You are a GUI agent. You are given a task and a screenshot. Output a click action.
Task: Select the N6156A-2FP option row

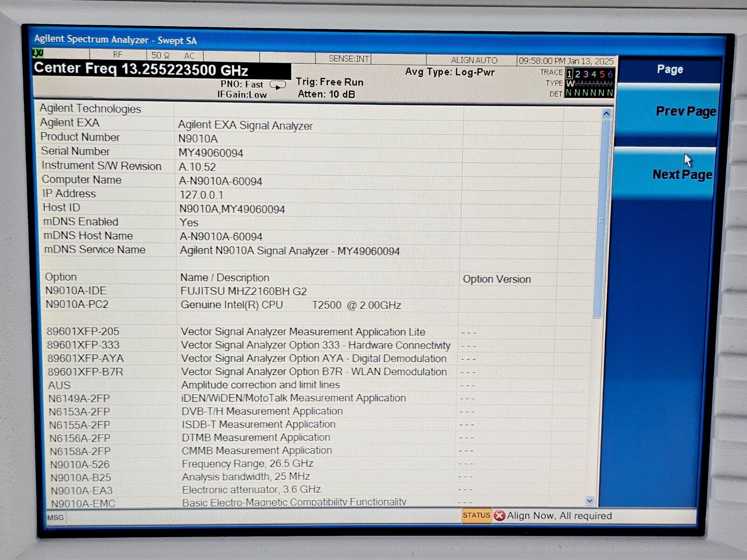[317, 438]
